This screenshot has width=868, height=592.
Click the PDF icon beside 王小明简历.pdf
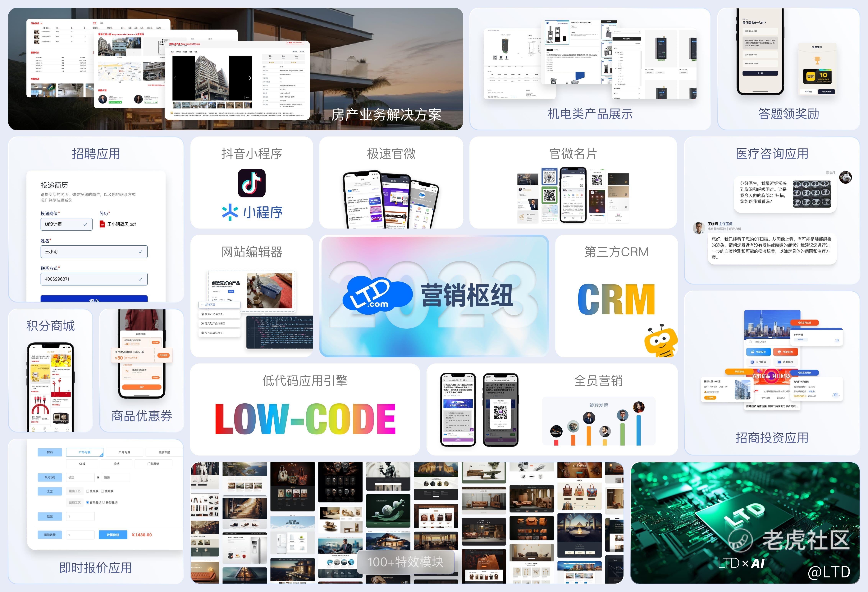(102, 224)
